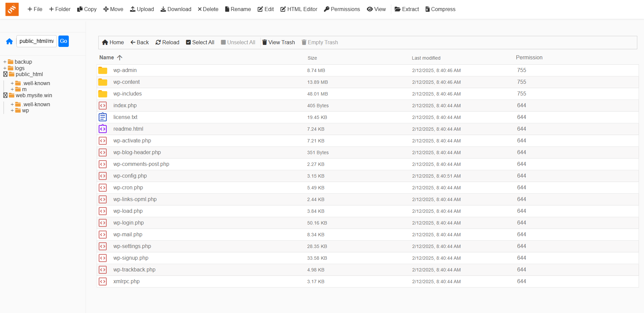Viewport: 644px width, 313px height.
Task: Click the blue home icon in sidebar
Action: [9, 41]
